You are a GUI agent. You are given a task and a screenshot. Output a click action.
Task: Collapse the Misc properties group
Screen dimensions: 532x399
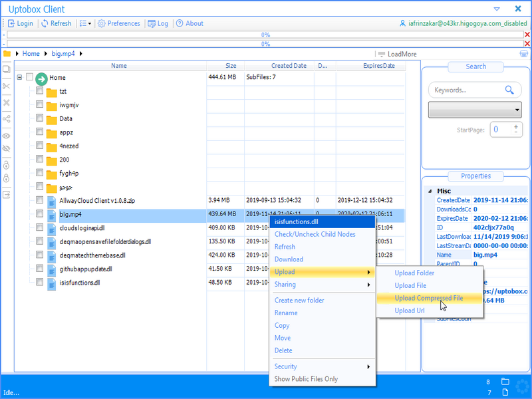(430, 192)
